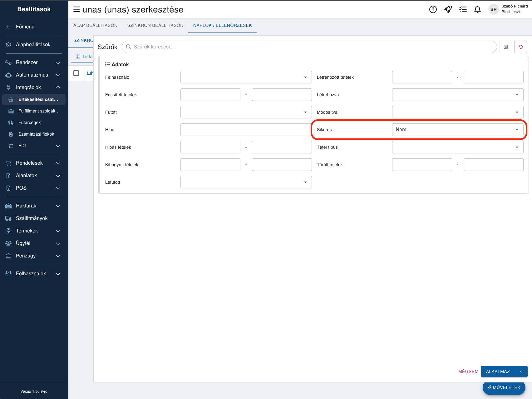
Task: Click the Termékek boxes icon
Action: click(x=8, y=231)
